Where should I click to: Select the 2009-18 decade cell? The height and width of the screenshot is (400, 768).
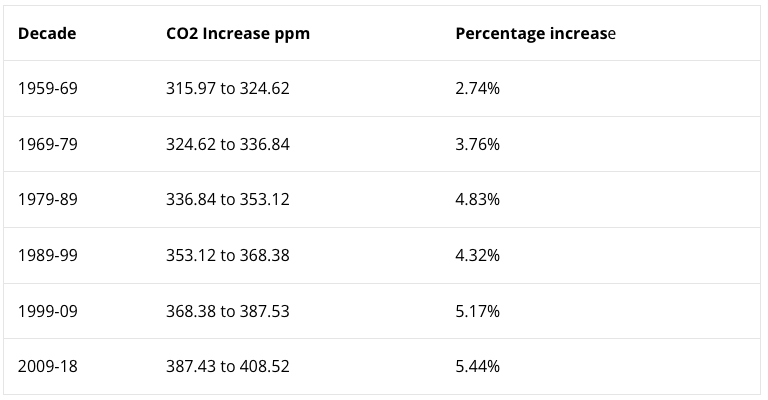(47, 366)
